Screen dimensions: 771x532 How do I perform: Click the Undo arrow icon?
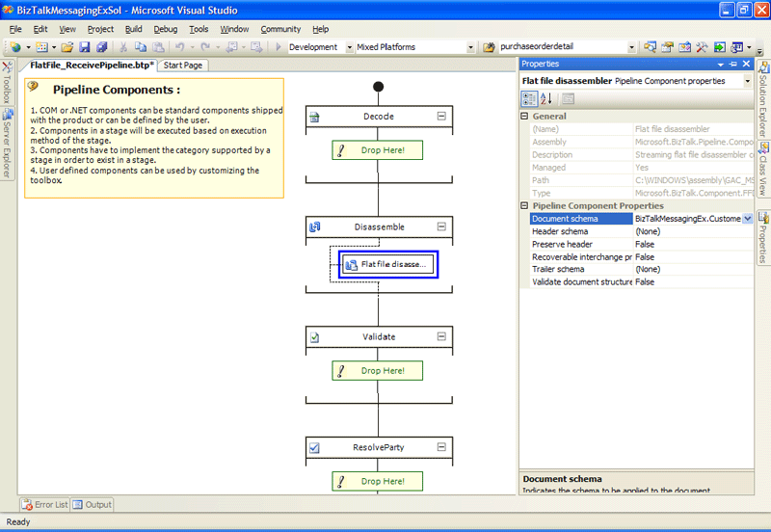tap(180, 47)
